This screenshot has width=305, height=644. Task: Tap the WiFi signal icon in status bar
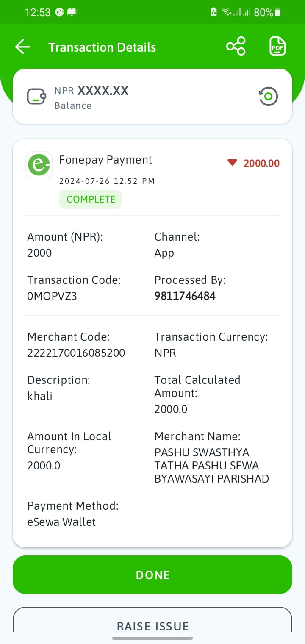click(227, 12)
